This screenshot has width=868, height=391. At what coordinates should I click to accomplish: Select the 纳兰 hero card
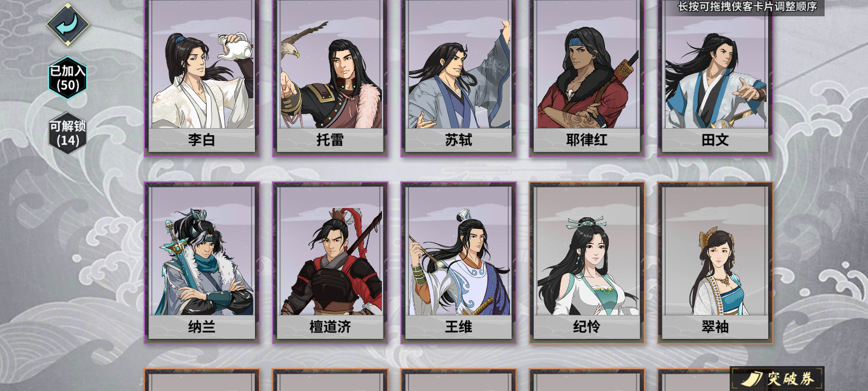(x=202, y=263)
